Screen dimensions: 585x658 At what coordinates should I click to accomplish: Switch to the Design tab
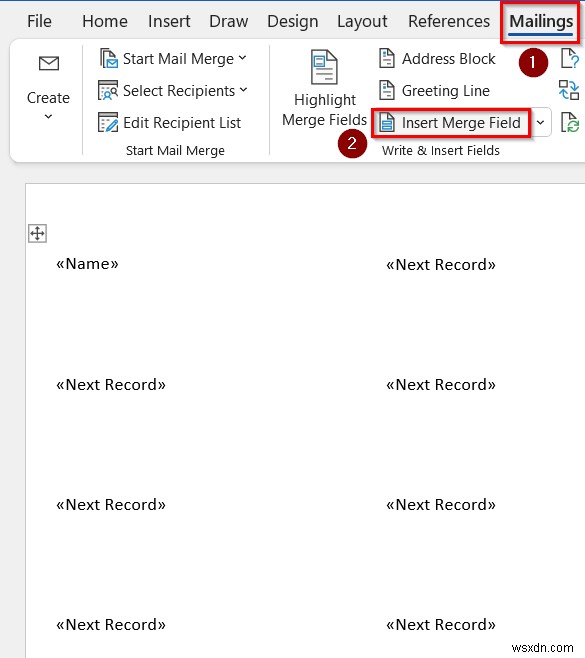click(292, 21)
